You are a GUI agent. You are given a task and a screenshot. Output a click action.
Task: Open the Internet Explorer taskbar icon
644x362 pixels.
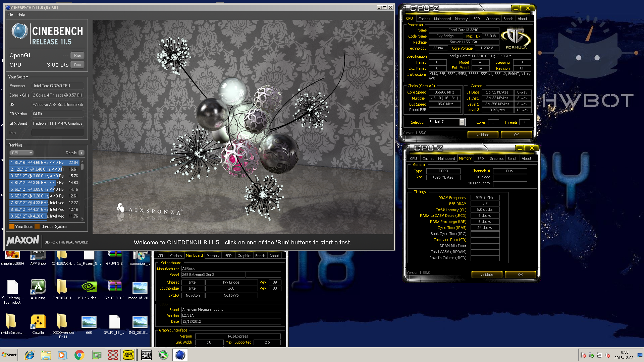pyautogui.click(x=30, y=355)
